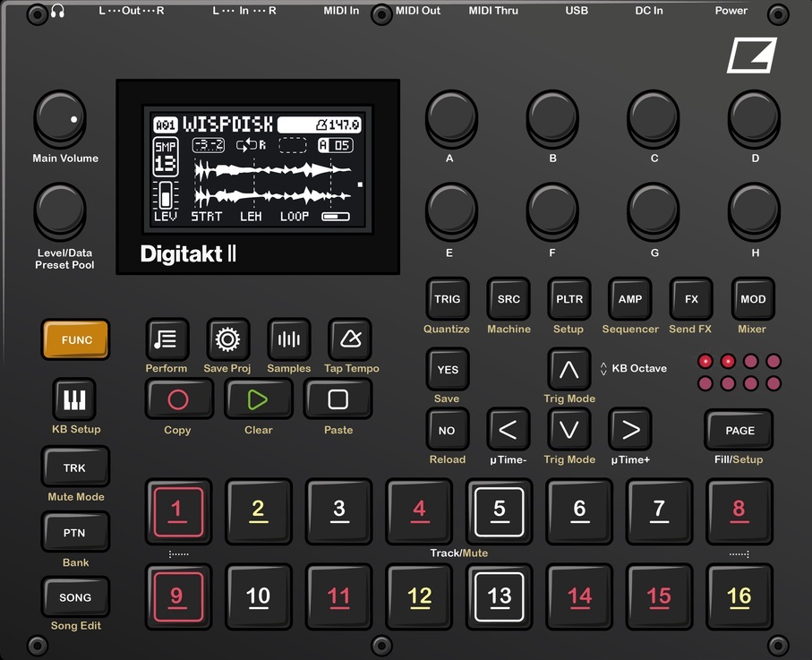
Task: Toggle trig key 2
Action: point(258,511)
